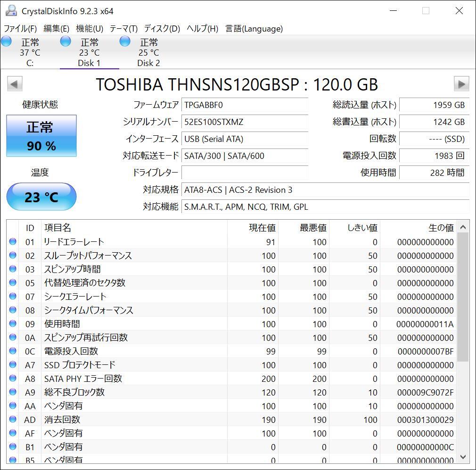
Task: Click the CrystalDiskInfo application icon in title bar
Action: point(10,10)
